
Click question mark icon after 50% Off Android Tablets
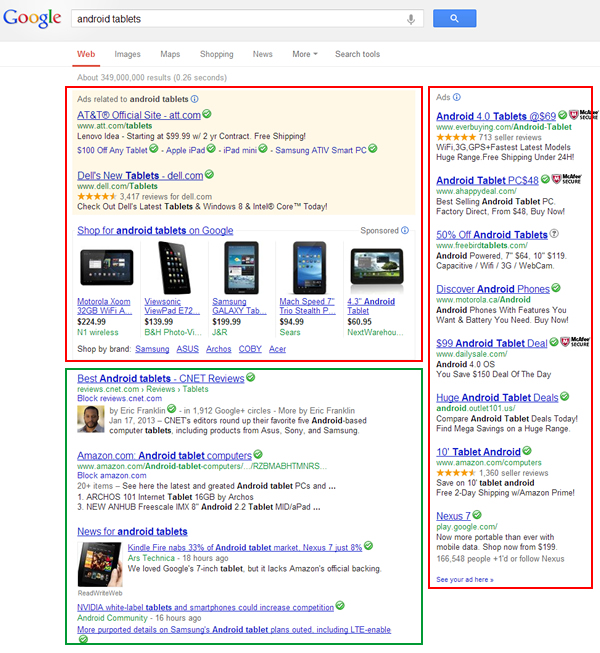click(554, 233)
